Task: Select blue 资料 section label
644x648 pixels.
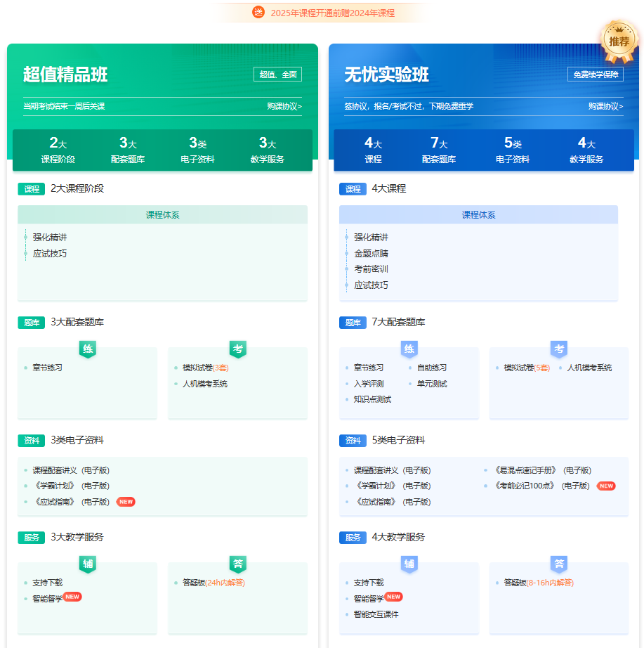Action: pos(353,441)
